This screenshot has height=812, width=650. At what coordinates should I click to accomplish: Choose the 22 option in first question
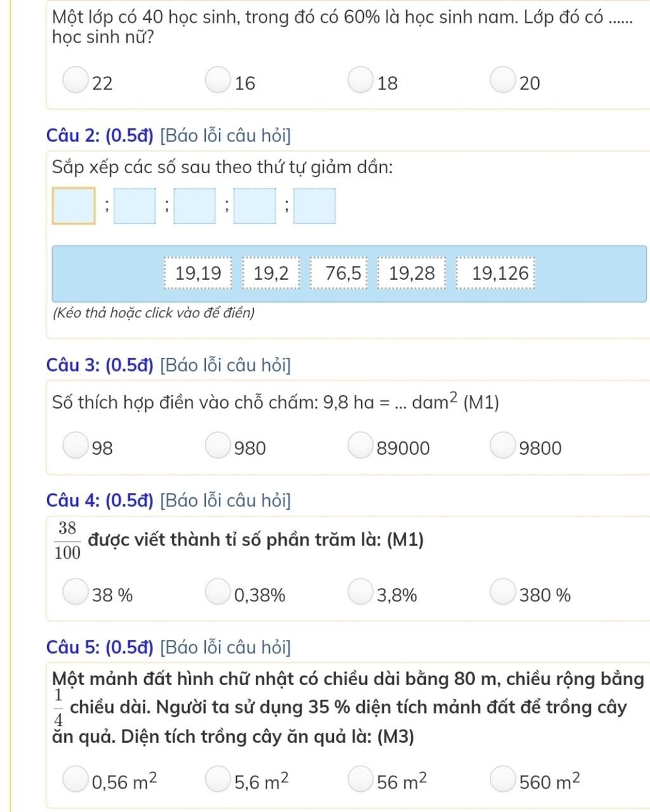76,80
